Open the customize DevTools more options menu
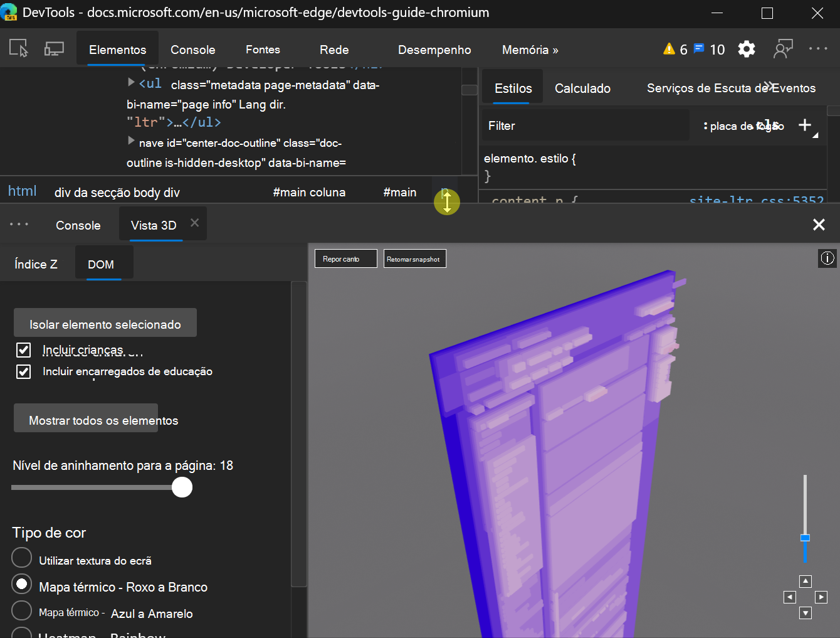The width and height of the screenshot is (840, 638). click(x=817, y=49)
